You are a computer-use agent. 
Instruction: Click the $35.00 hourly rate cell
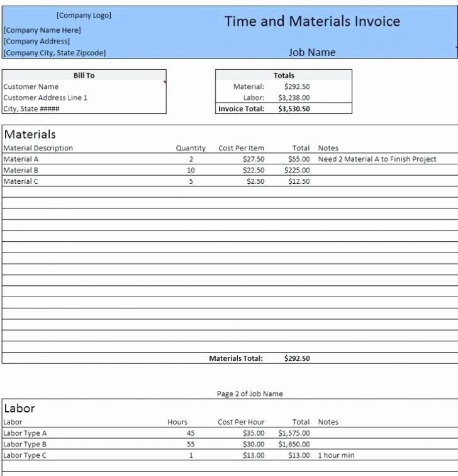[x=254, y=433]
